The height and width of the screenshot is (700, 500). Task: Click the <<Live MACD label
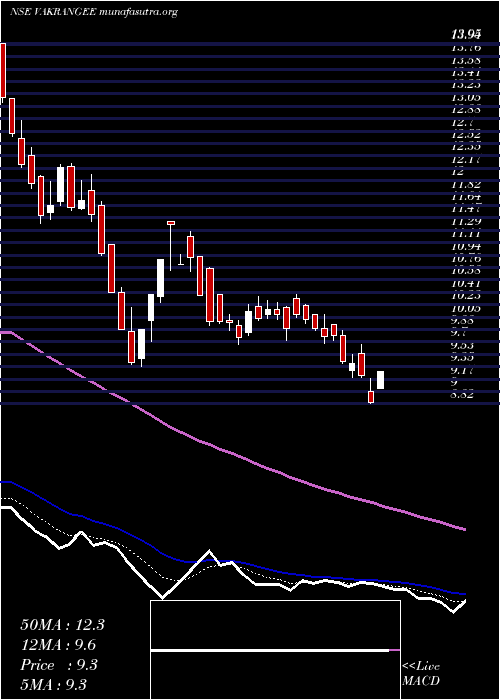421,673
